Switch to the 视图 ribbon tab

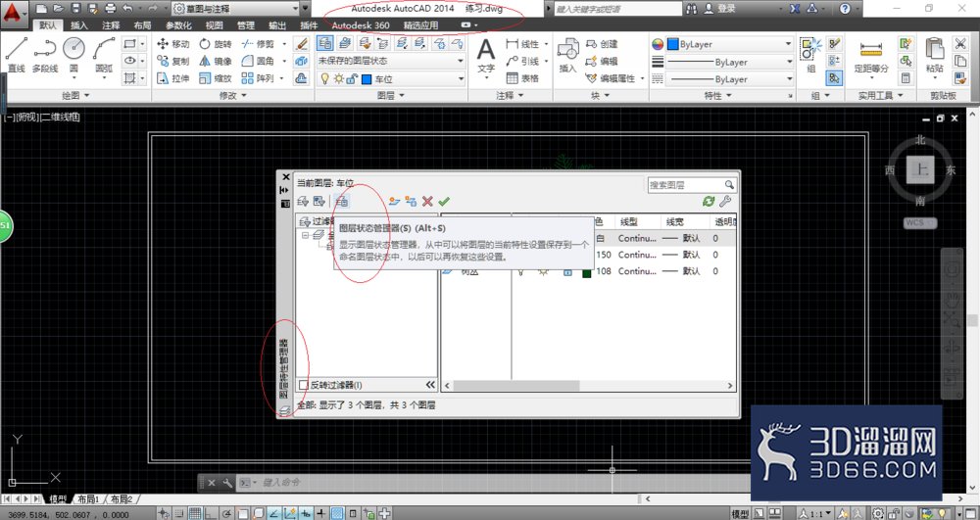click(x=214, y=25)
